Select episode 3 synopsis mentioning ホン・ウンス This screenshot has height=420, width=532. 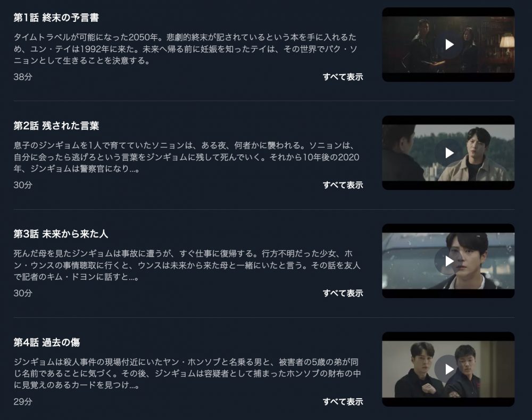(x=187, y=265)
